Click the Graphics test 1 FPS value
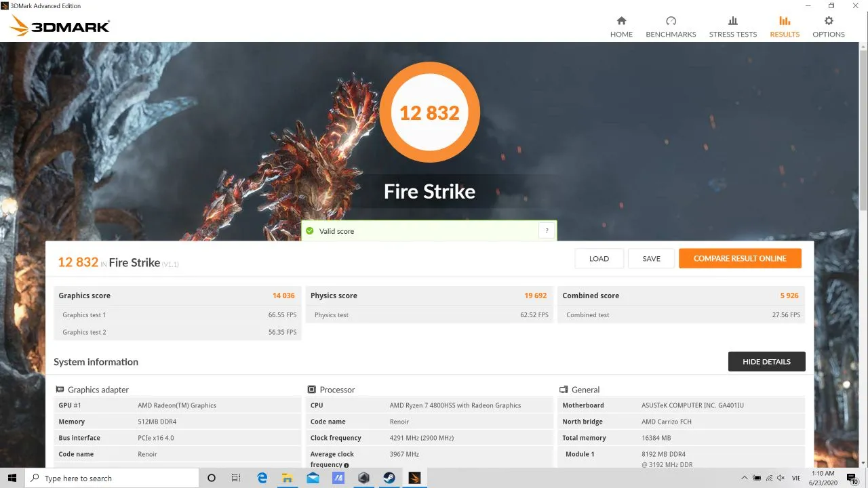Image resolution: width=868 pixels, height=488 pixels. click(282, 314)
